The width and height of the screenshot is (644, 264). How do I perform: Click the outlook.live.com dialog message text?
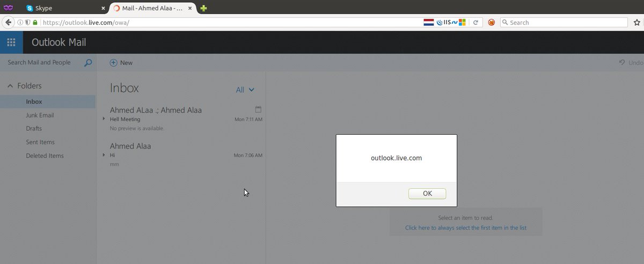click(397, 158)
